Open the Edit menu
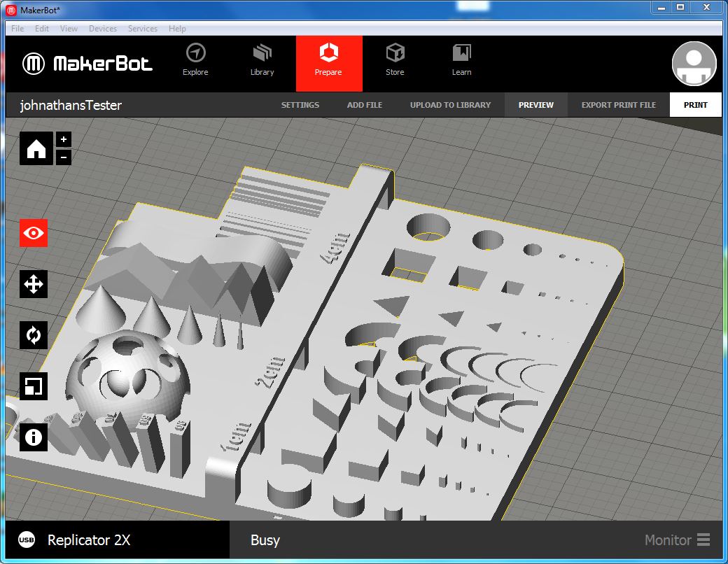The width and height of the screenshot is (728, 564). coord(42,28)
